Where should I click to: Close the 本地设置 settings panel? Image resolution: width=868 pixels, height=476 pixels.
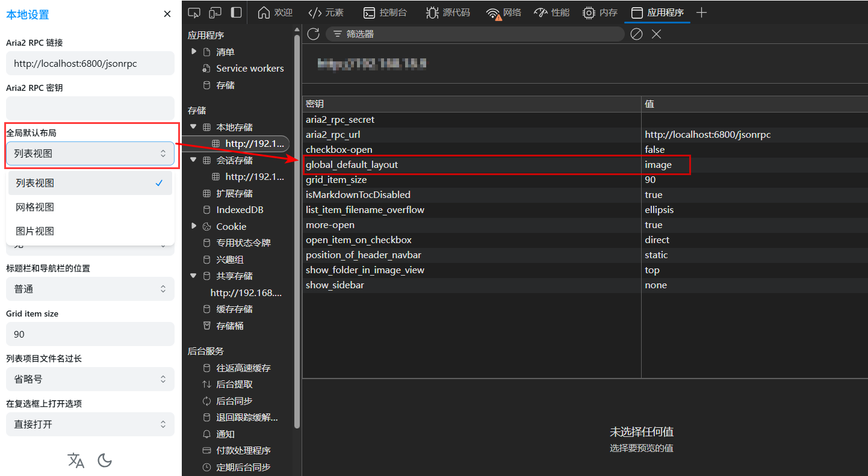pyautogui.click(x=167, y=14)
